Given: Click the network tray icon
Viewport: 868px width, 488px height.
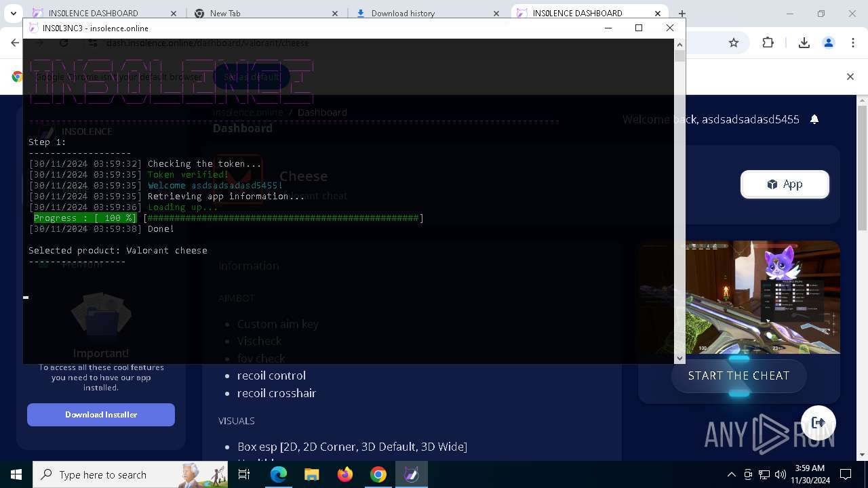Looking at the screenshot, I should tap(764, 474).
